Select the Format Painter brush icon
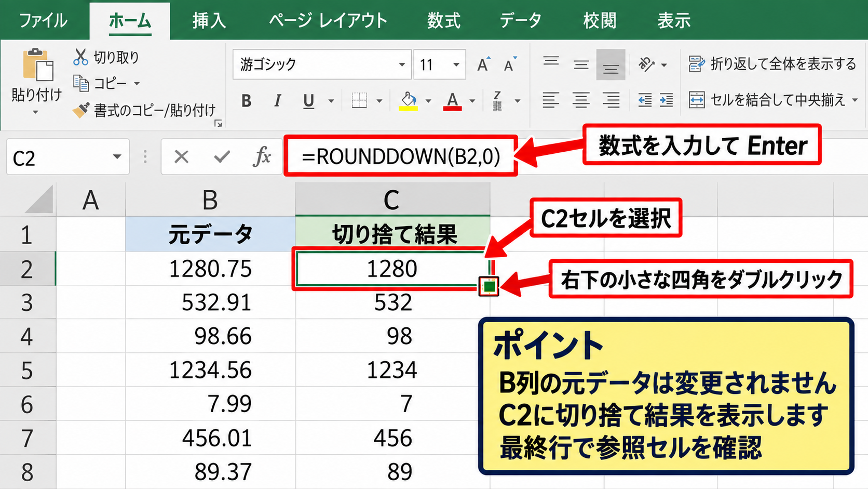Screen dimensions: 868x489 click(81, 110)
